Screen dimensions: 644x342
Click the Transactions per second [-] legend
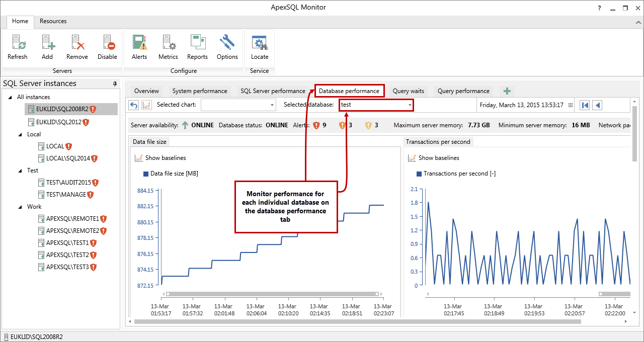tap(456, 174)
